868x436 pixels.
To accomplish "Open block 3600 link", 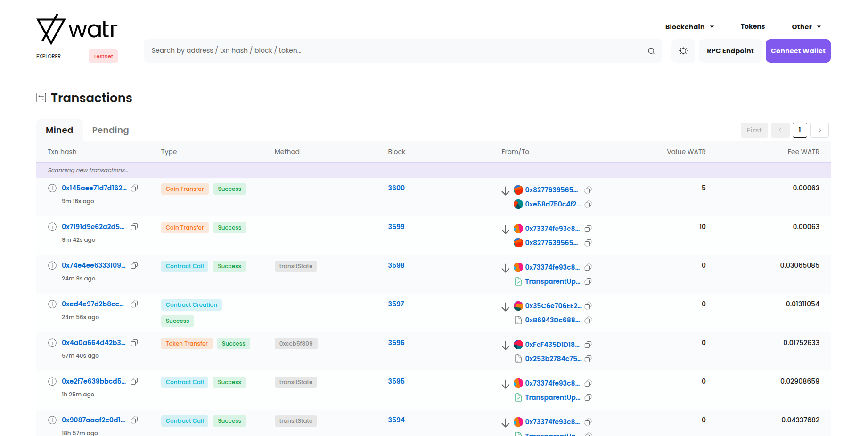I will coord(396,188).
